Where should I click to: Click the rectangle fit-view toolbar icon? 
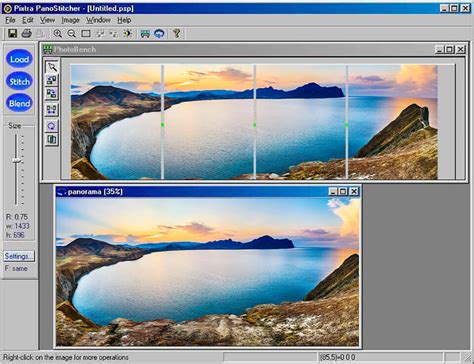[x=86, y=33]
